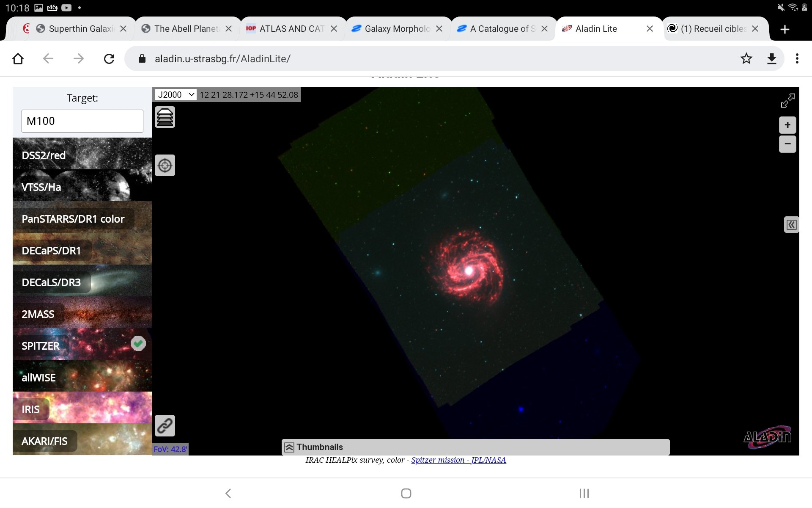812x508 pixels.
Task: Open the browser downloads icon
Action: (x=772, y=58)
